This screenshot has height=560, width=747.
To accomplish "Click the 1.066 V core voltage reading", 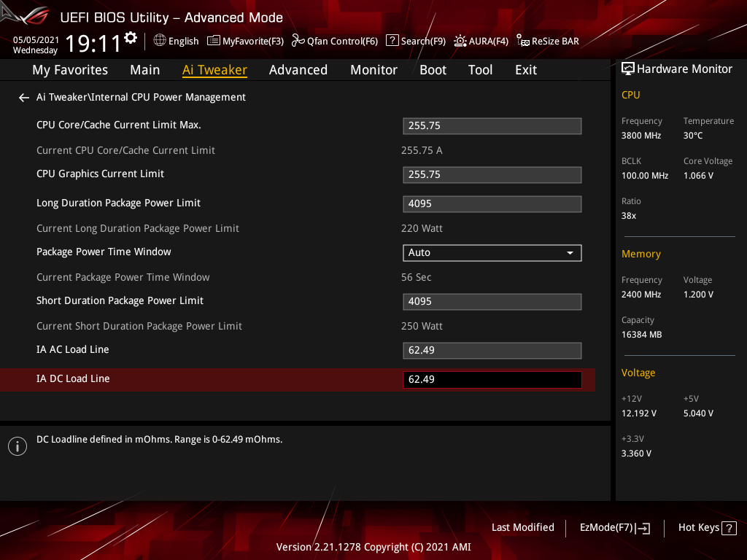I will [x=698, y=176].
